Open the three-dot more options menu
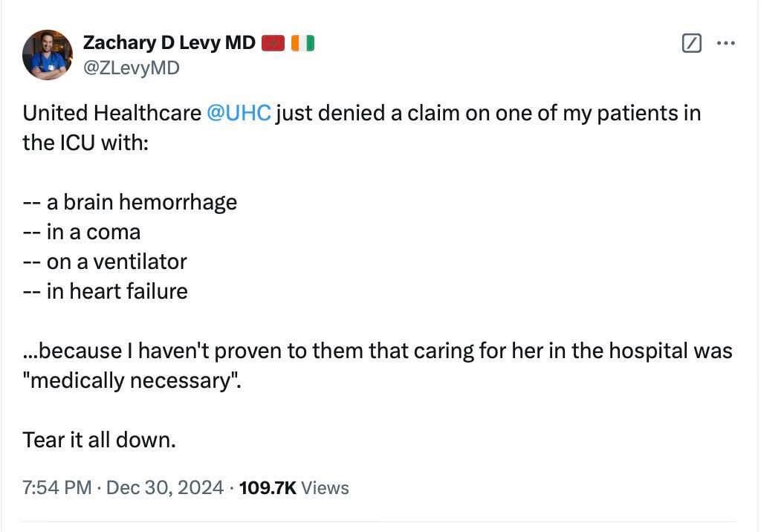The height and width of the screenshot is (532, 761). click(725, 44)
